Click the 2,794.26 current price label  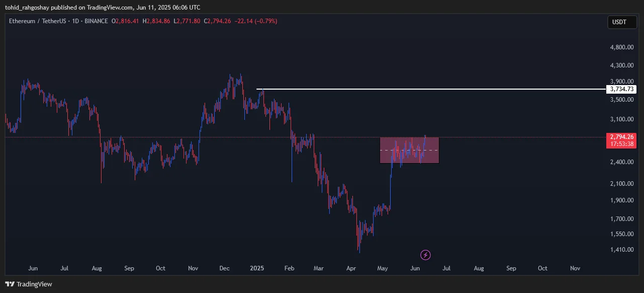(x=621, y=136)
